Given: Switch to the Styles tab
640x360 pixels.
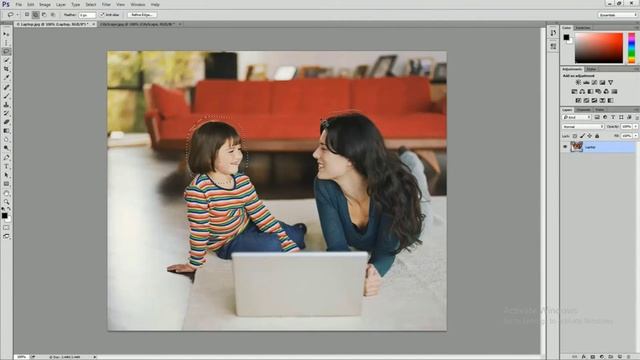Looking at the screenshot, I should pos(591,69).
